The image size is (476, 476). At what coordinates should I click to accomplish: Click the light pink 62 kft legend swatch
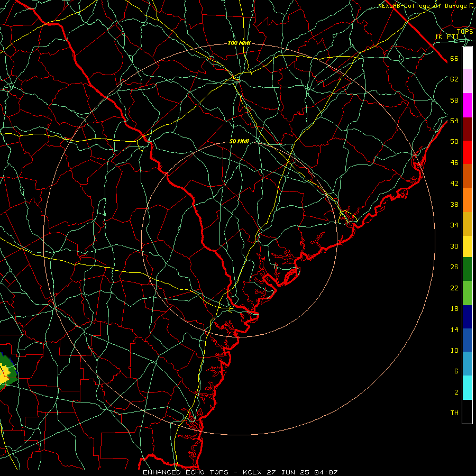coord(467,81)
